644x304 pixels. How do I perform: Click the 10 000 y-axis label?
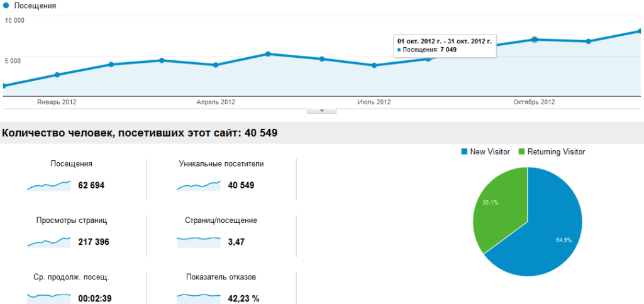coord(15,20)
